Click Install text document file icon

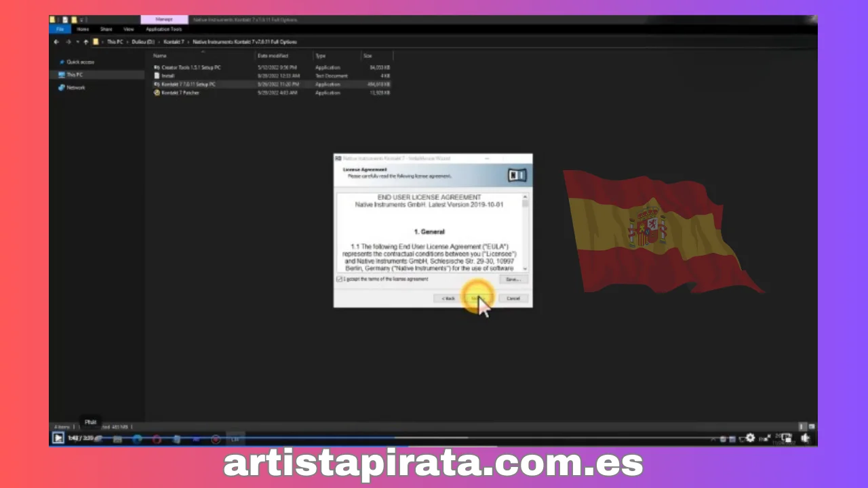(157, 76)
